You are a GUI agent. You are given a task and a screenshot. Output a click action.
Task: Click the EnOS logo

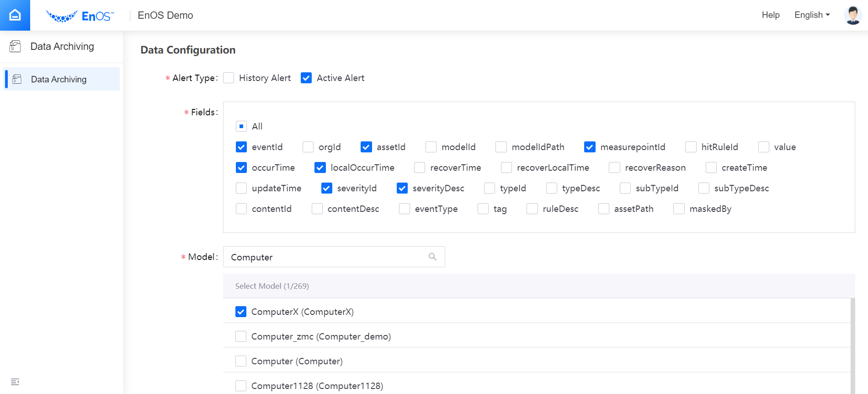tap(80, 16)
